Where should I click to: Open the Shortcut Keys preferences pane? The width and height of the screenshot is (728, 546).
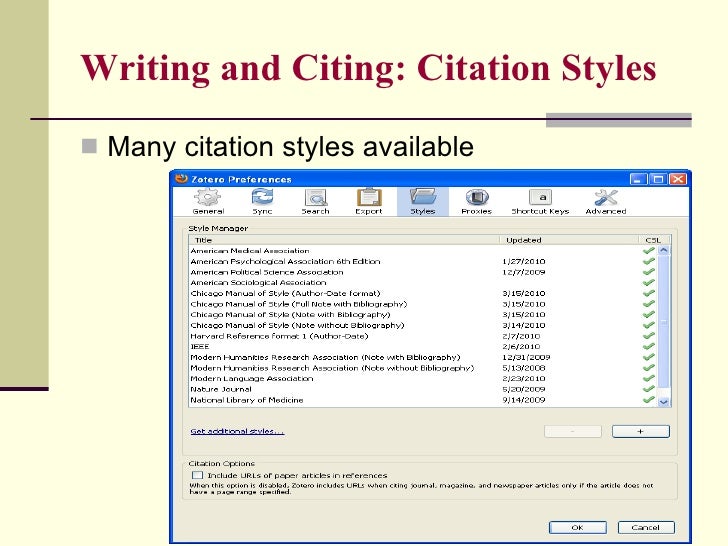click(540, 201)
